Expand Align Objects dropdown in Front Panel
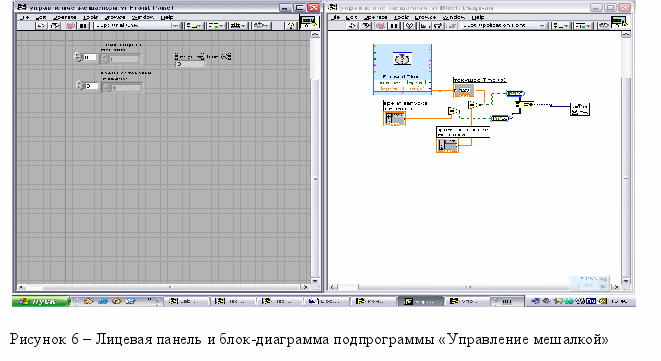 (x=194, y=26)
